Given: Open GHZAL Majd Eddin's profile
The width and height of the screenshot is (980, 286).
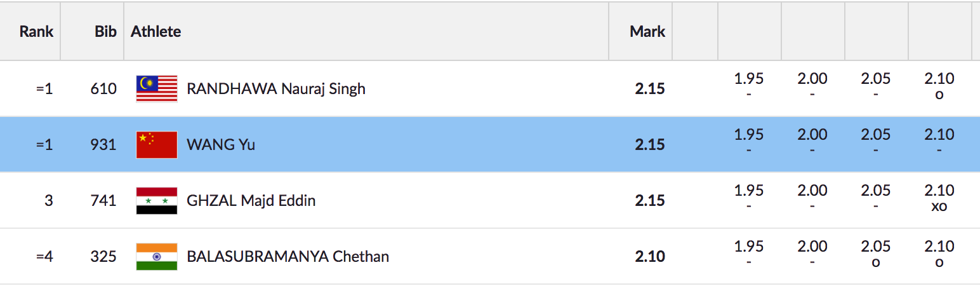Looking at the screenshot, I should [251, 200].
